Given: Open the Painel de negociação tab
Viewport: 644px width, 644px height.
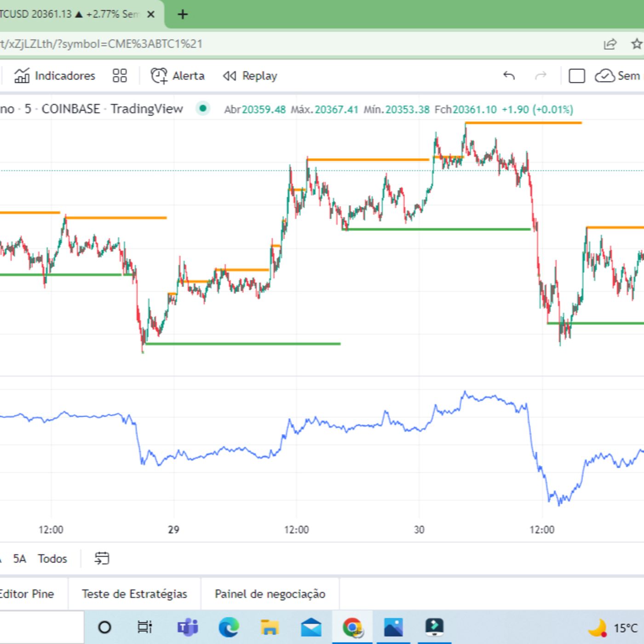Looking at the screenshot, I should [x=270, y=594].
